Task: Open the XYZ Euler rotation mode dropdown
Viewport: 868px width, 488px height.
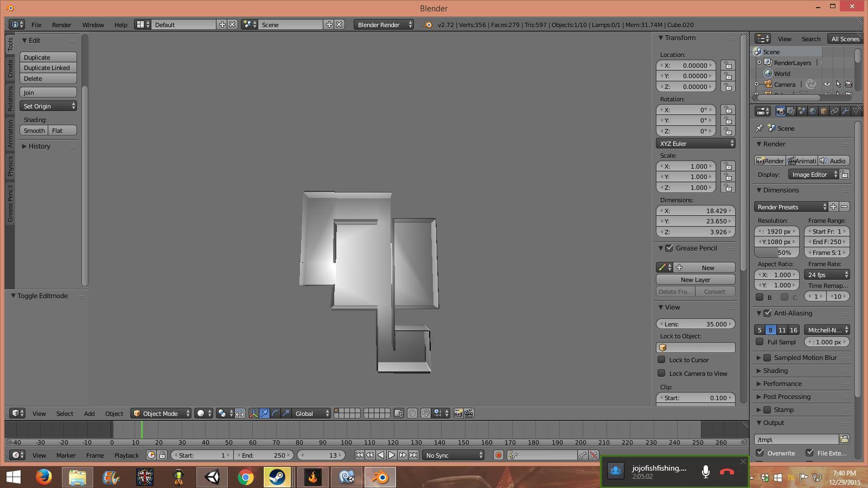Action: [x=695, y=143]
